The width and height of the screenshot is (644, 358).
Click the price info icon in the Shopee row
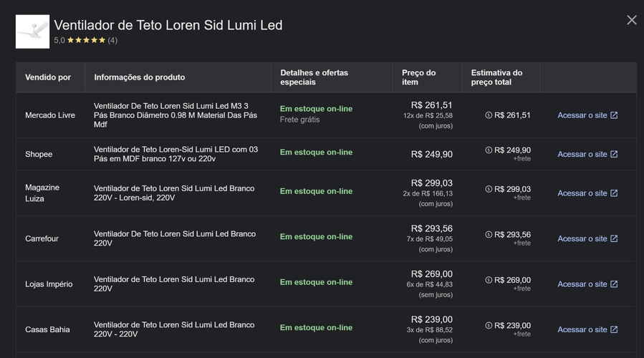pos(489,150)
